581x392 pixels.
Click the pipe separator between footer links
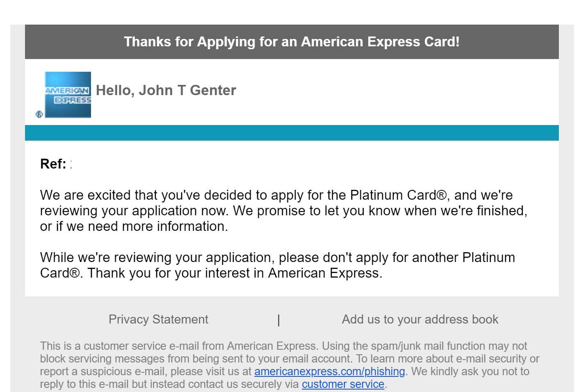[279, 320]
